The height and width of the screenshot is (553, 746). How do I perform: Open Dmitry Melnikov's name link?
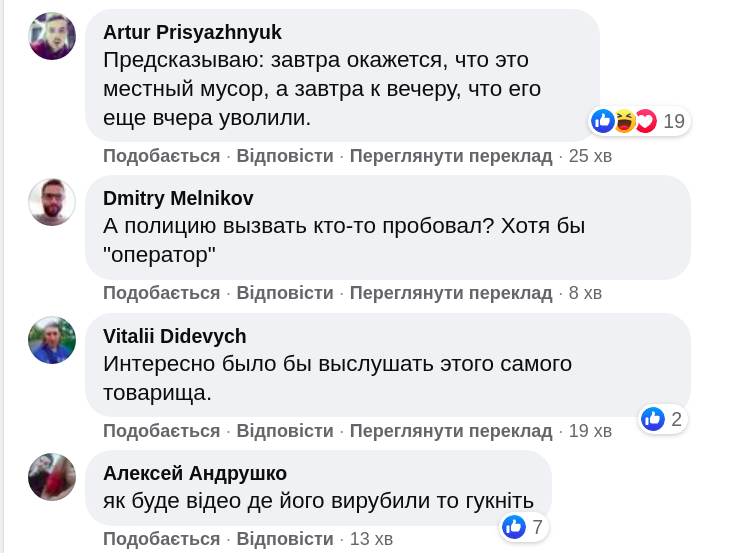(x=178, y=197)
